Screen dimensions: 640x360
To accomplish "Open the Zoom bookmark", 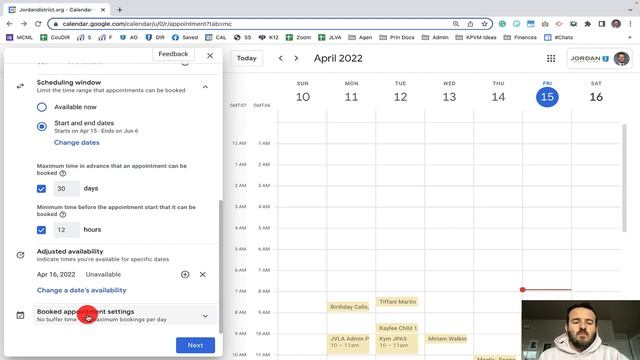I will pyautogui.click(x=298, y=37).
